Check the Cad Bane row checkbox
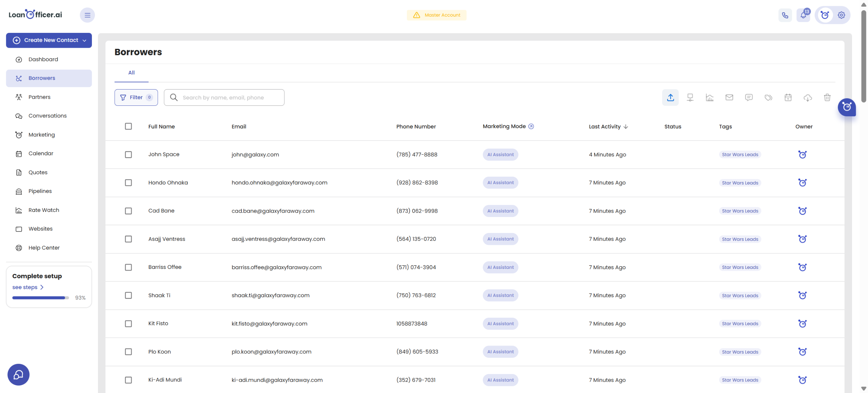The height and width of the screenshot is (393, 868). [128, 211]
